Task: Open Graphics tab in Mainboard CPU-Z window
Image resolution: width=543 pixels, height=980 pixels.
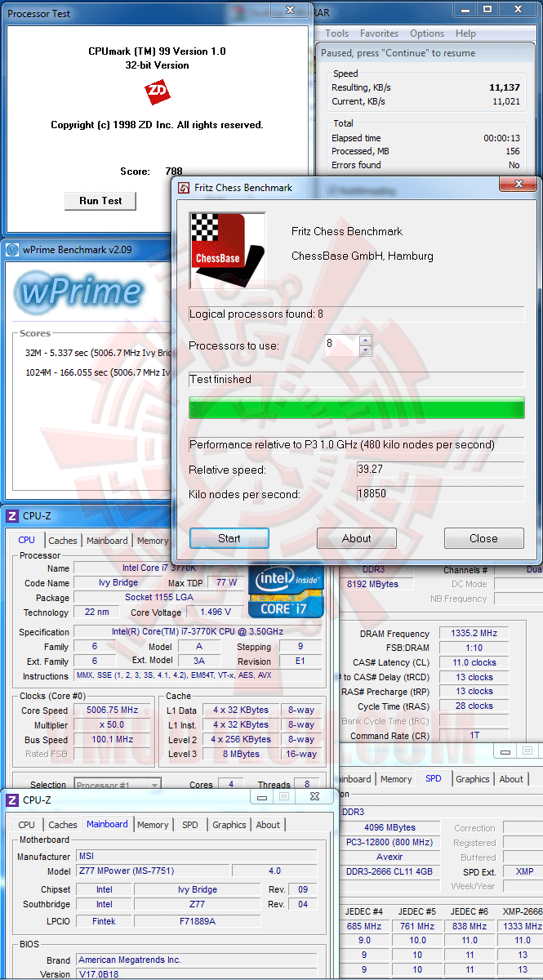Action: point(229,825)
